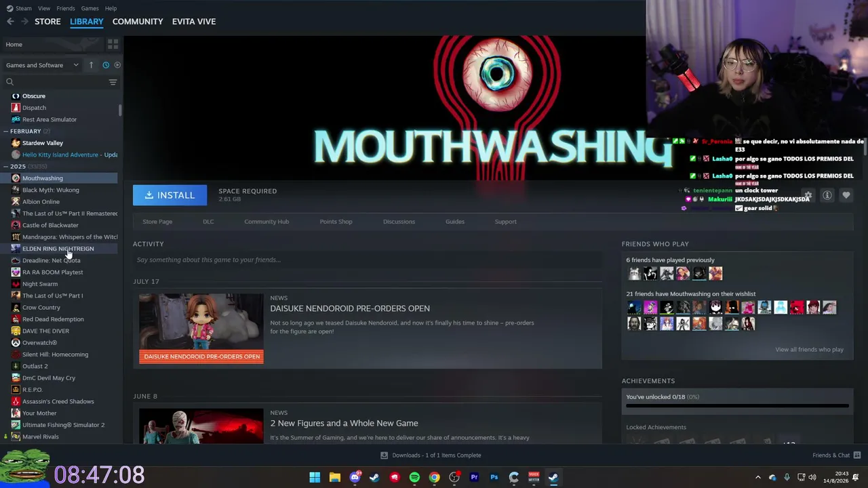Open Spotify from the taskbar

[414, 477]
